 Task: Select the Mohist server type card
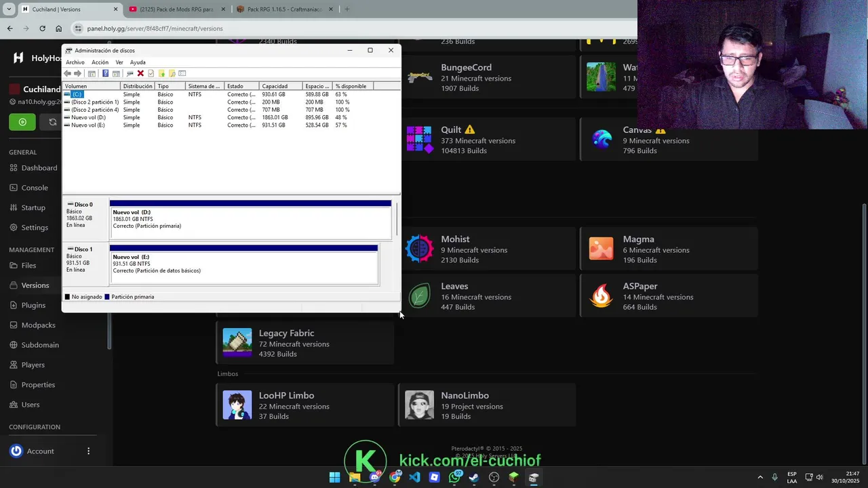click(x=488, y=249)
